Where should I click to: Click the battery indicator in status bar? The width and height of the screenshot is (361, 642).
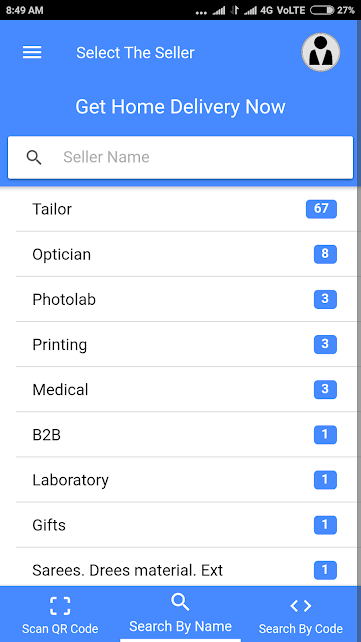[322, 10]
